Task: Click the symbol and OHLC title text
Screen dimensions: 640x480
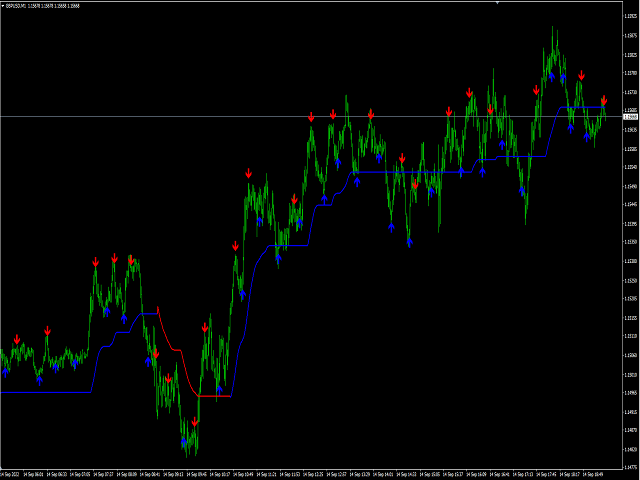Action: pos(43,6)
